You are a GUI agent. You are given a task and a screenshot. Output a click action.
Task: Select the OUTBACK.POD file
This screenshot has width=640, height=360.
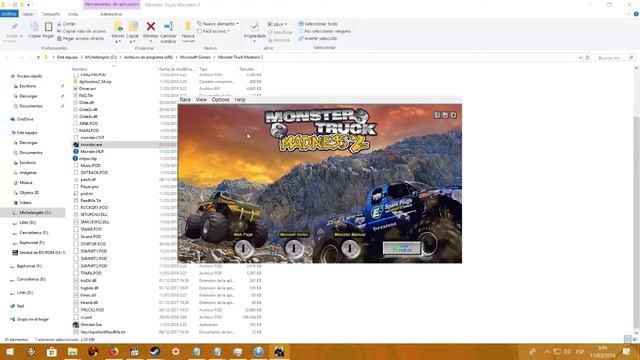pyautogui.click(x=94, y=173)
